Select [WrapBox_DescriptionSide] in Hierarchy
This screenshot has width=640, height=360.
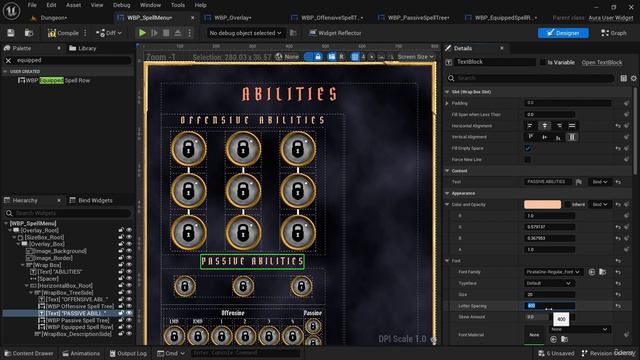click(76, 334)
